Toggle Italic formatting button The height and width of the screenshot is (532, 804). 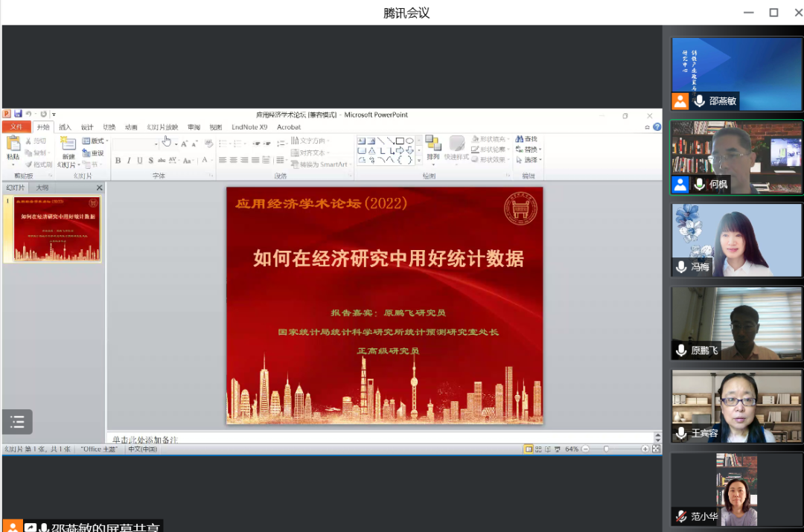click(129, 161)
